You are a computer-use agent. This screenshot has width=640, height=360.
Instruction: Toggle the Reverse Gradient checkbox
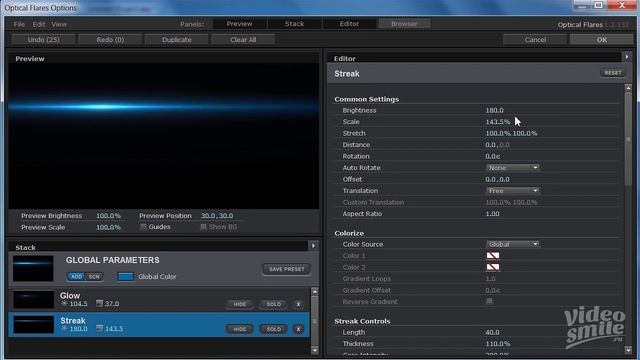[x=489, y=302]
